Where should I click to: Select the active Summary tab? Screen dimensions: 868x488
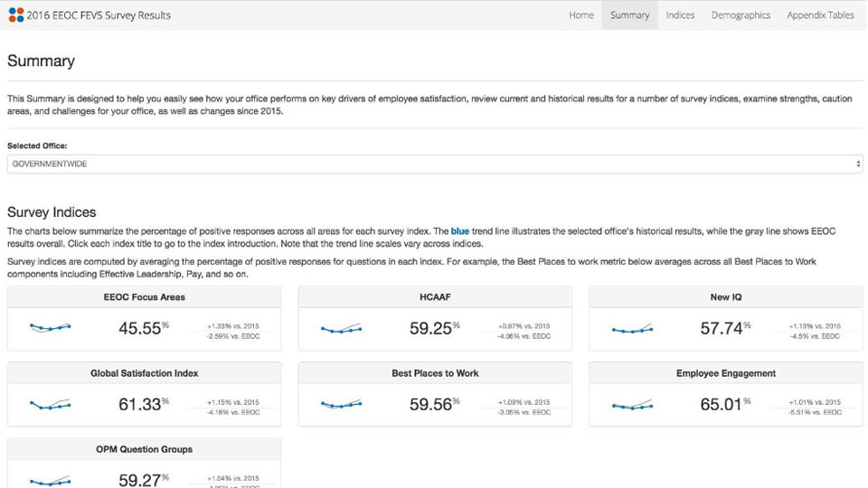[x=629, y=15]
